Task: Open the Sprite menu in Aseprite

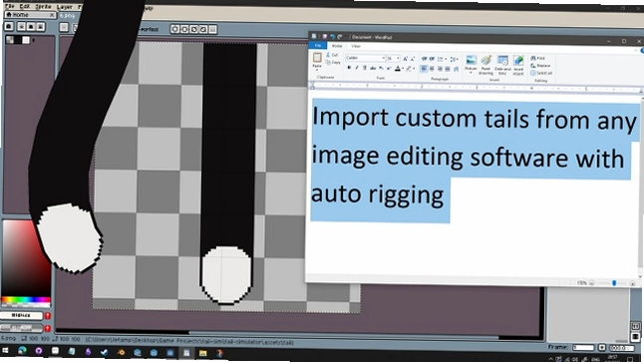Action: [x=43, y=7]
